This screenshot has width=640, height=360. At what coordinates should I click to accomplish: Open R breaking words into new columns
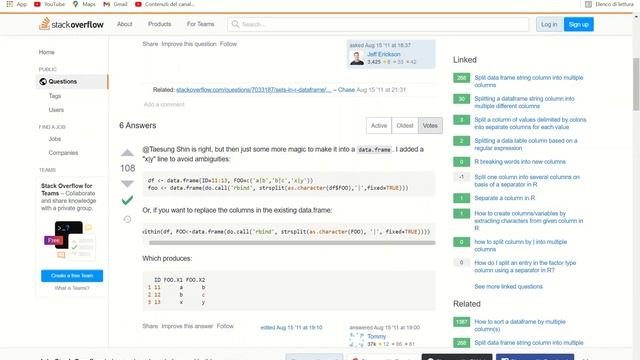pos(520,162)
